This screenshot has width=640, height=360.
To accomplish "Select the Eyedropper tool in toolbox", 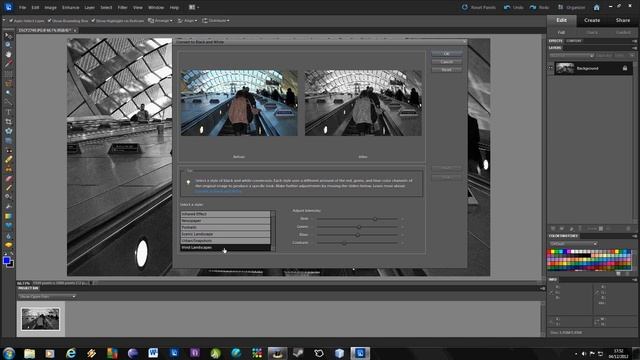I will [x=8, y=63].
